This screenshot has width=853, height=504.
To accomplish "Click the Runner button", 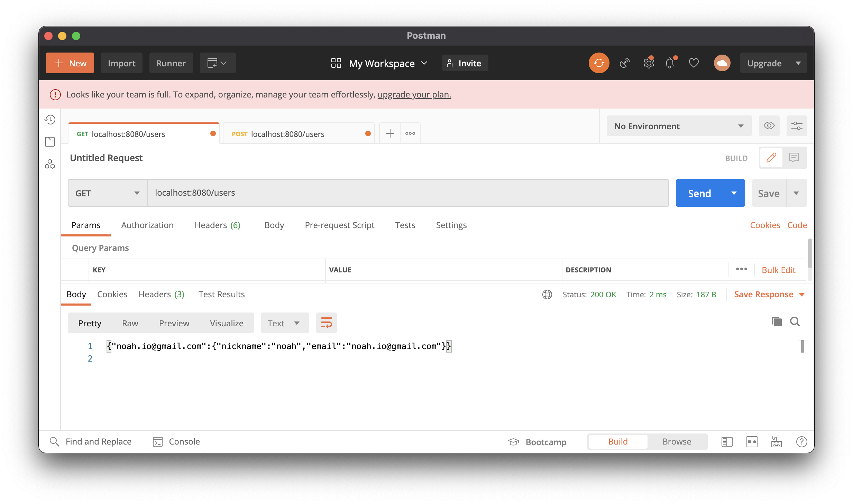I will point(171,63).
